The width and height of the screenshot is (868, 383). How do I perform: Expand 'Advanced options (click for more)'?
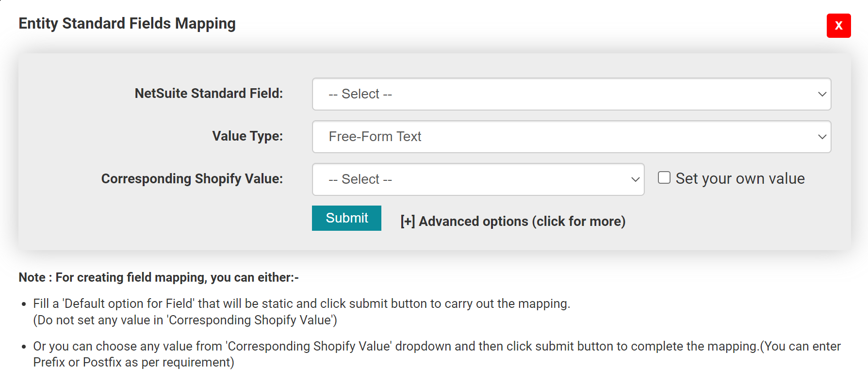(x=522, y=222)
